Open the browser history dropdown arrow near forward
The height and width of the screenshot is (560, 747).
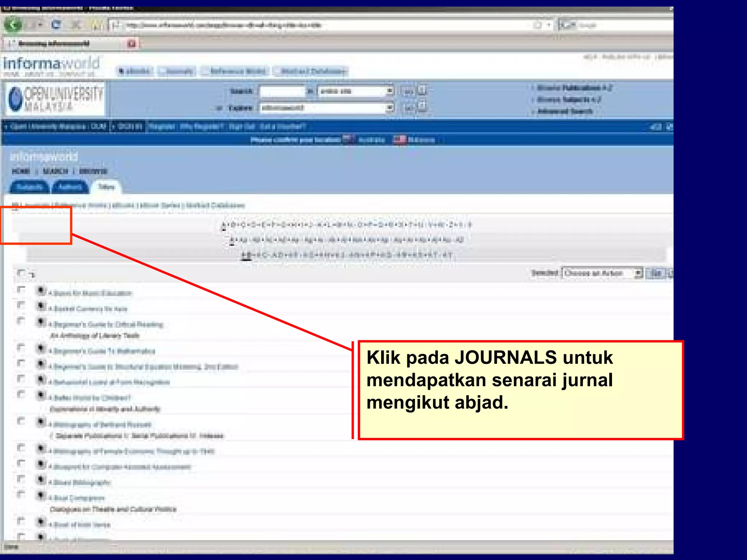tap(41, 25)
